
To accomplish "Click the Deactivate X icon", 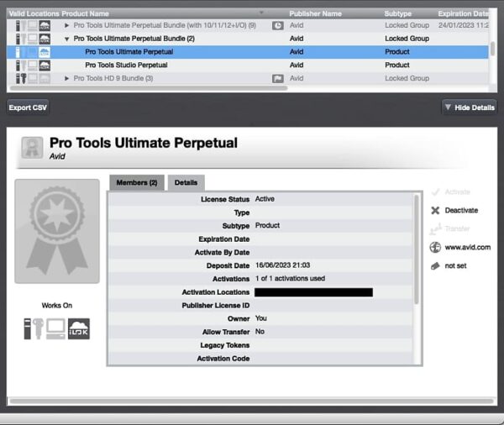I will coord(435,210).
